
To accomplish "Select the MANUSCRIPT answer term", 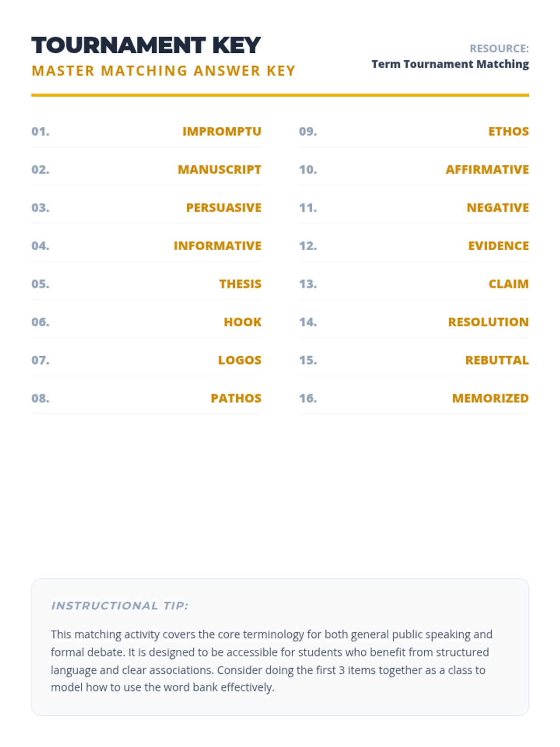I will (x=219, y=169).
